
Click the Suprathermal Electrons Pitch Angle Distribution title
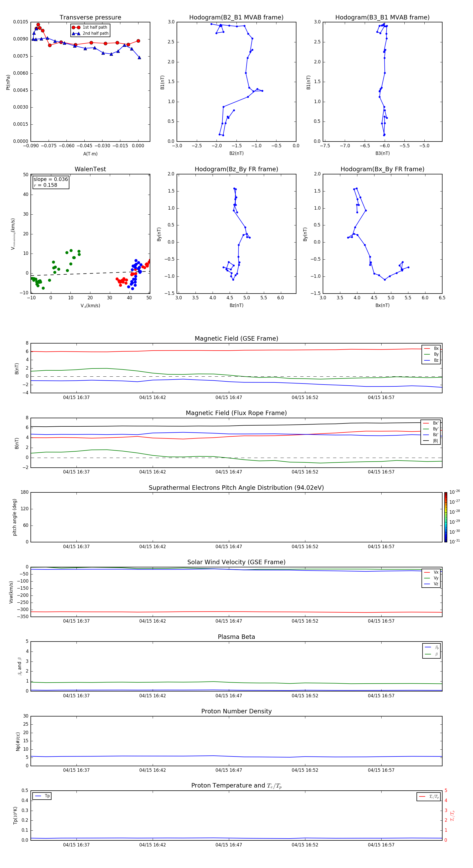tap(236, 488)
